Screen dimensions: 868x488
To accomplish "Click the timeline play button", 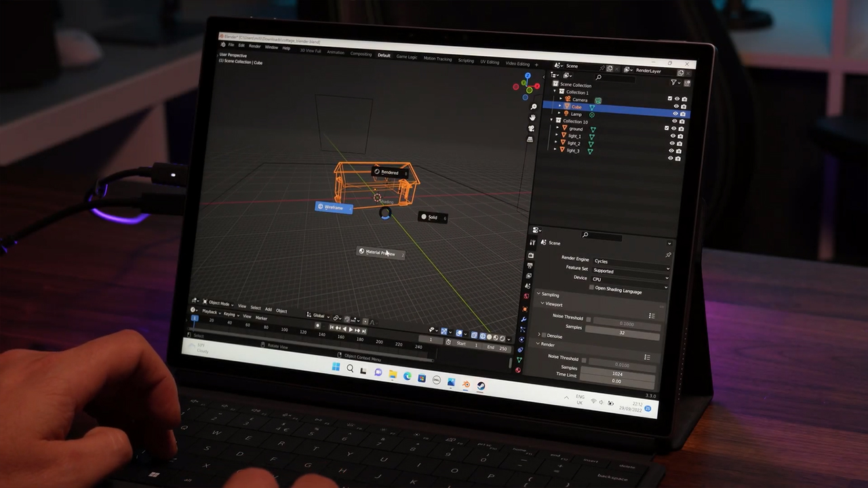I will pyautogui.click(x=350, y=329).
